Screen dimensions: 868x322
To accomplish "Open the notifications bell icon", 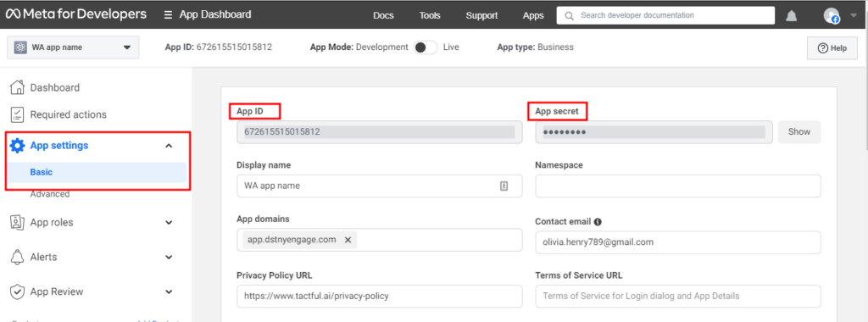I will (791, 16).
